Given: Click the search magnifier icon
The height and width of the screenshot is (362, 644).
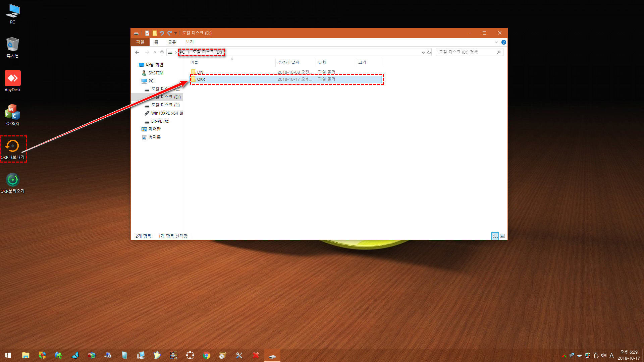Looking at the screenshot, I should pyautogui.click(x=498, y=52).
